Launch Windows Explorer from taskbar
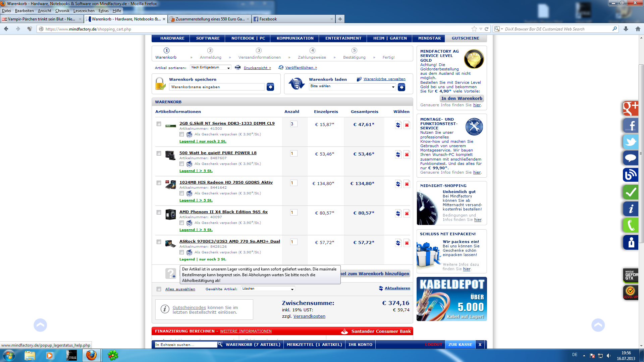This screenshot has height=362, width=644. 30,355
